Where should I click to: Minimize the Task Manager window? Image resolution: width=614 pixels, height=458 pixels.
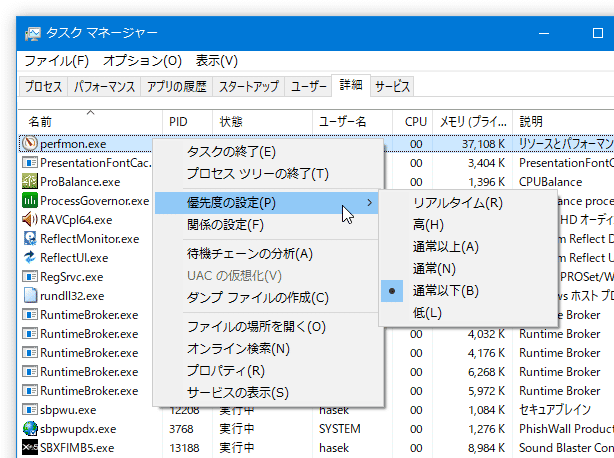[x=544, y=33]
